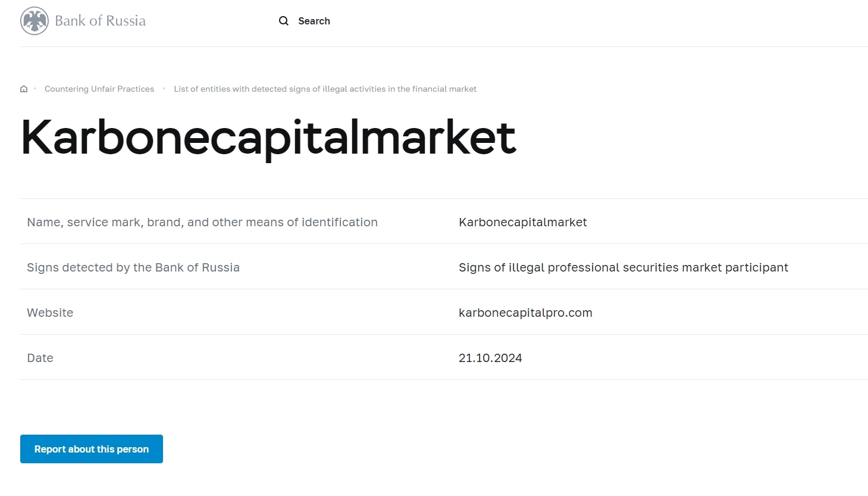Go to home via breadcrumb house icon
This screenshot has height=496, width=868.
(24, 89)
